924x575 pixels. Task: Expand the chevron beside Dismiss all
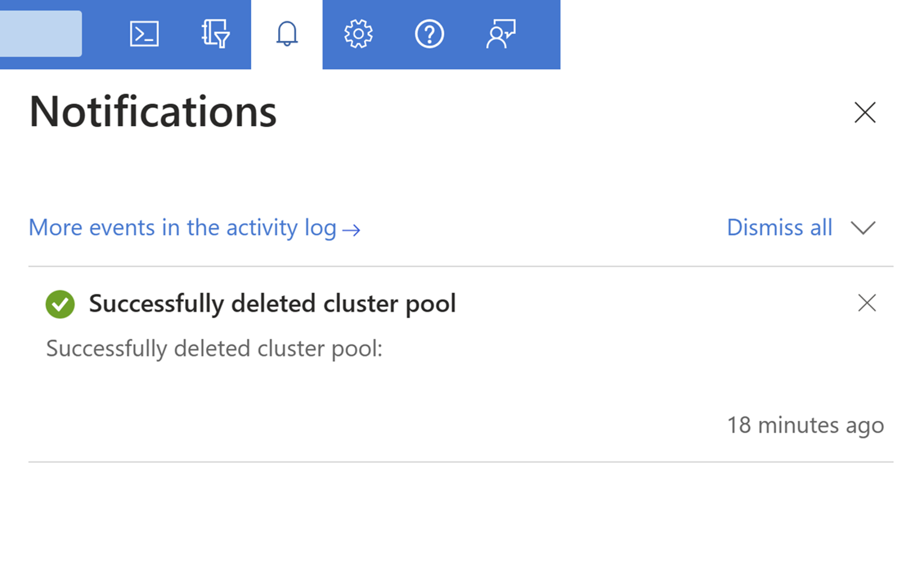[x=863, y=228]
